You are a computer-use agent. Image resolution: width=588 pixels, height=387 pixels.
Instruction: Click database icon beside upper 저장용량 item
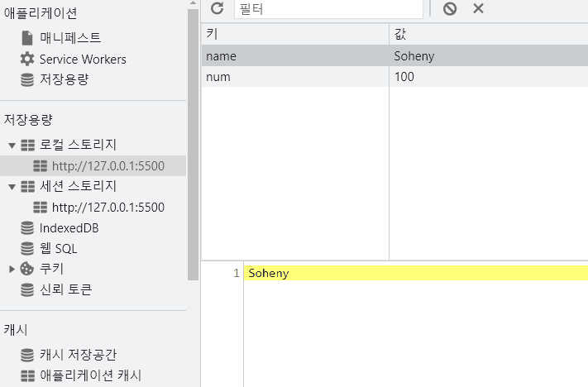(27, 79)
